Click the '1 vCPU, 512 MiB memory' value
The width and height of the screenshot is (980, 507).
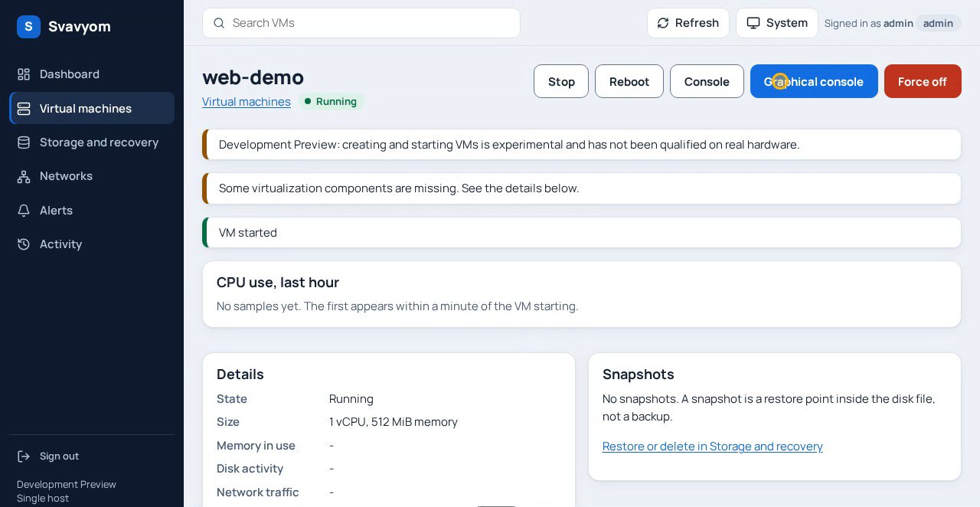[394, 422]
